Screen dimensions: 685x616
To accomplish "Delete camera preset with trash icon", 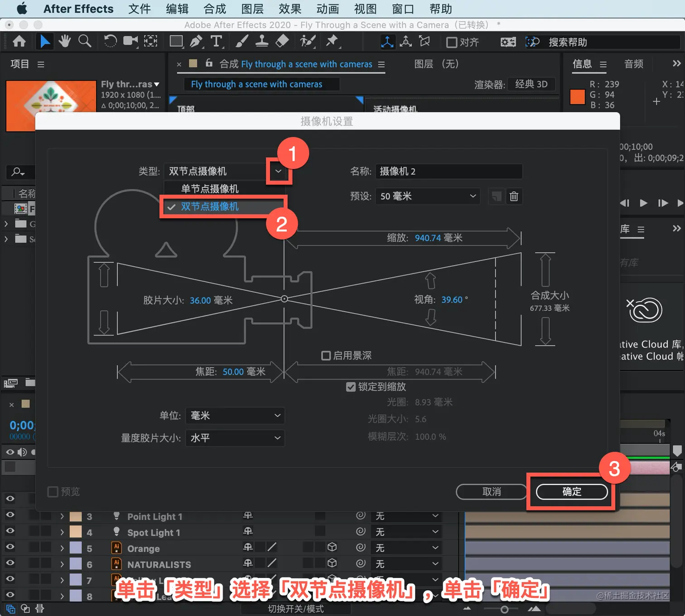I will (x=514, y=196).
